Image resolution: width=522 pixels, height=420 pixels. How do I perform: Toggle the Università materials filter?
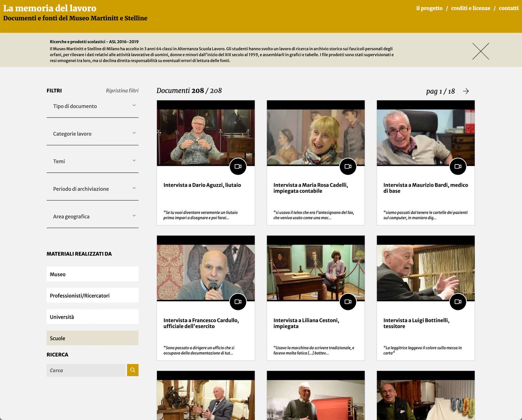93,317
